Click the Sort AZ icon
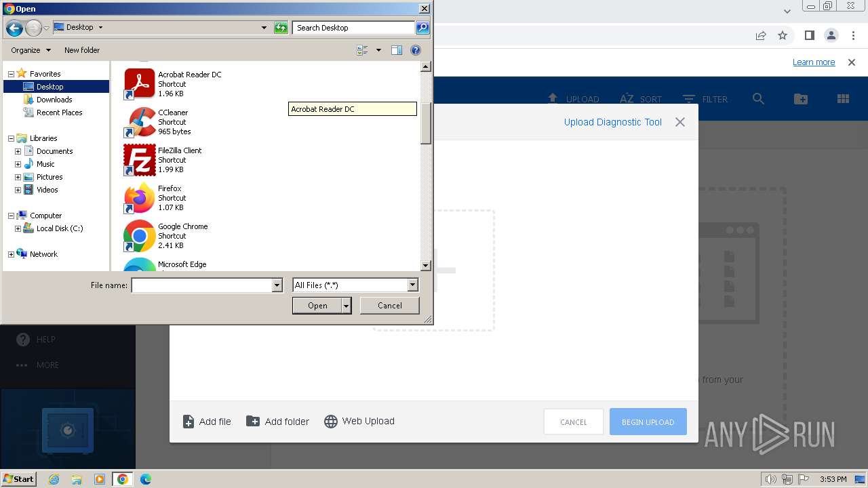Viewport: 868px width, 488px height. coord(627,99)
